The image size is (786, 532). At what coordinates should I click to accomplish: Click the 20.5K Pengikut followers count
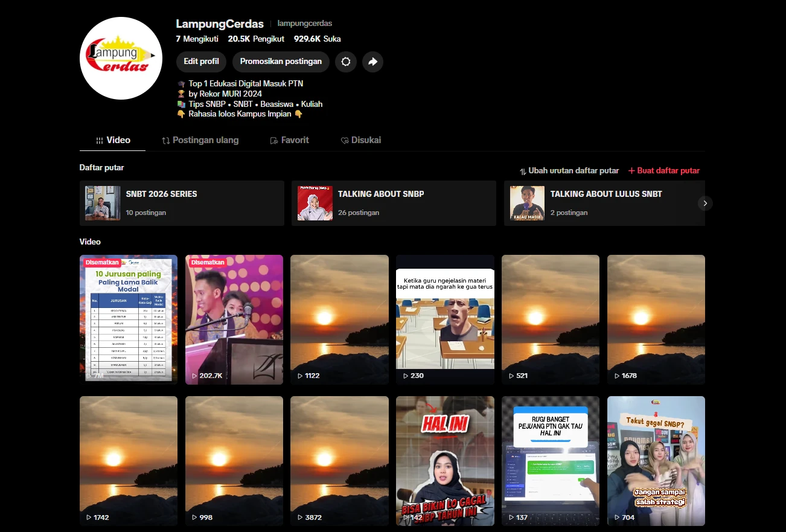tap(256, 39)
